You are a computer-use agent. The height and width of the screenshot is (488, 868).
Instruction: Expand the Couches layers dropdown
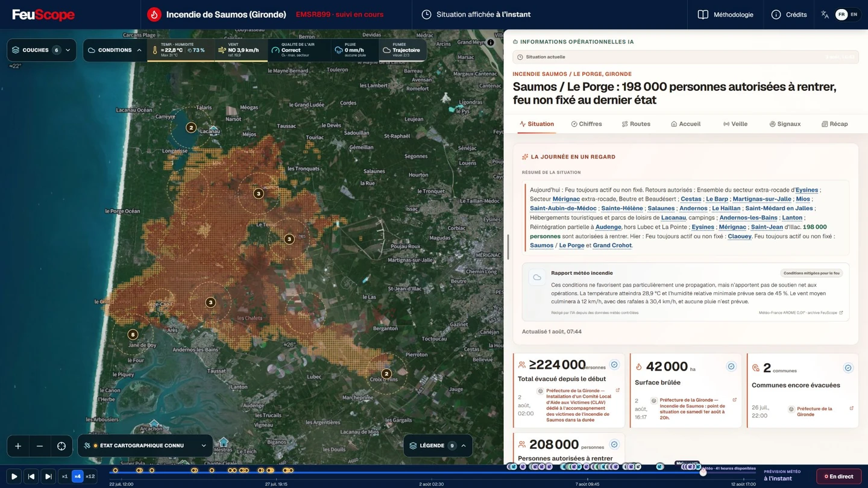42,50
